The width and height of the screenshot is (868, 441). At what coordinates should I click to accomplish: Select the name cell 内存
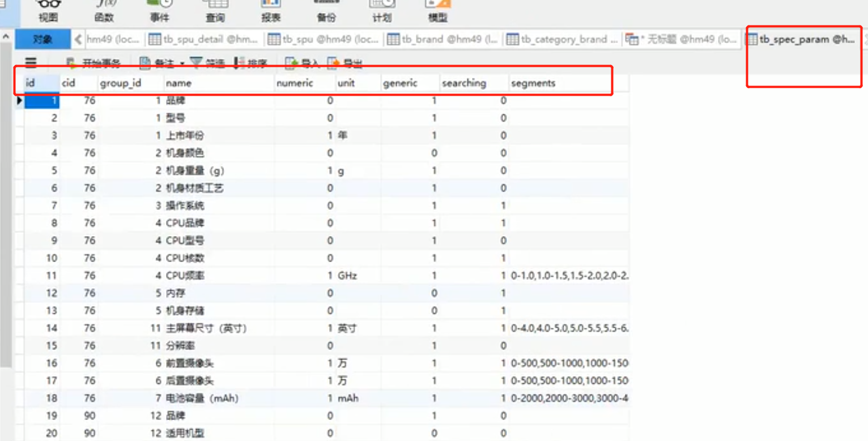click(219, 293)
